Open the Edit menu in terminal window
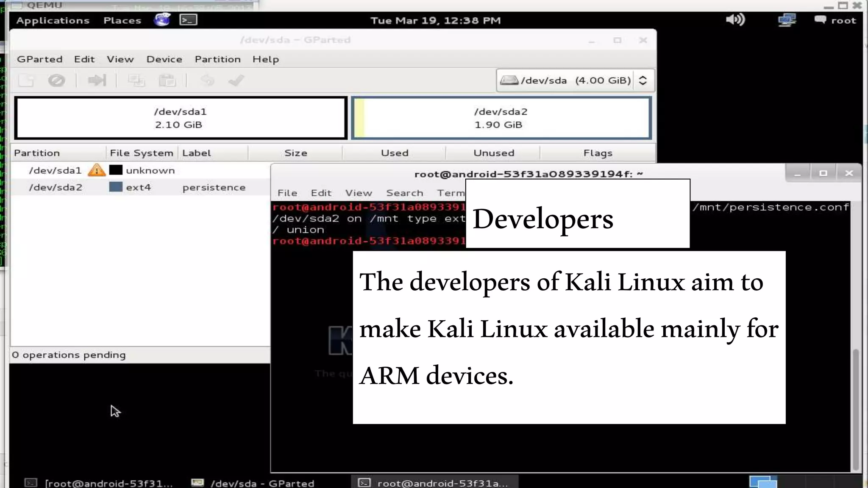868x488 pixels. [321, 193]
